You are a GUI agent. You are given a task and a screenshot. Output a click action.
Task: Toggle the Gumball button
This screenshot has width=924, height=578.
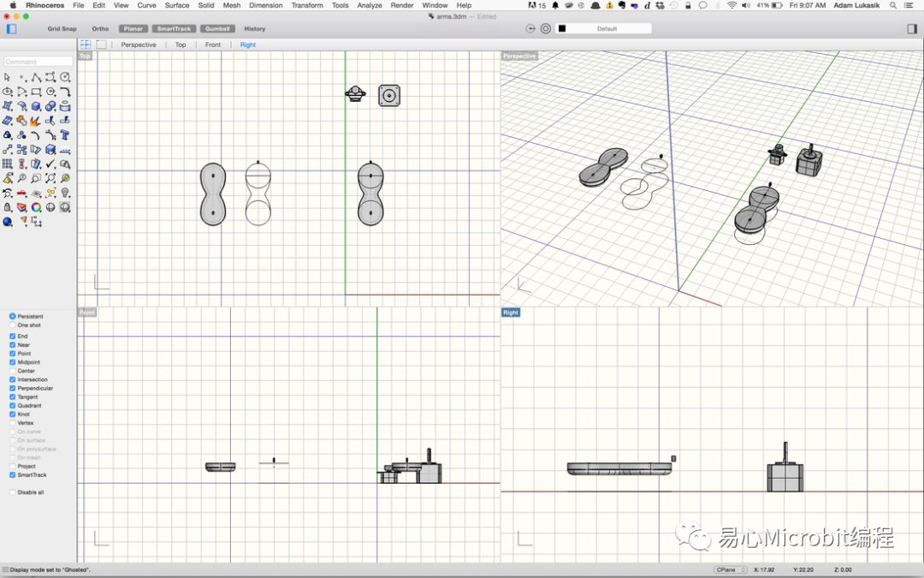point(217,28)
